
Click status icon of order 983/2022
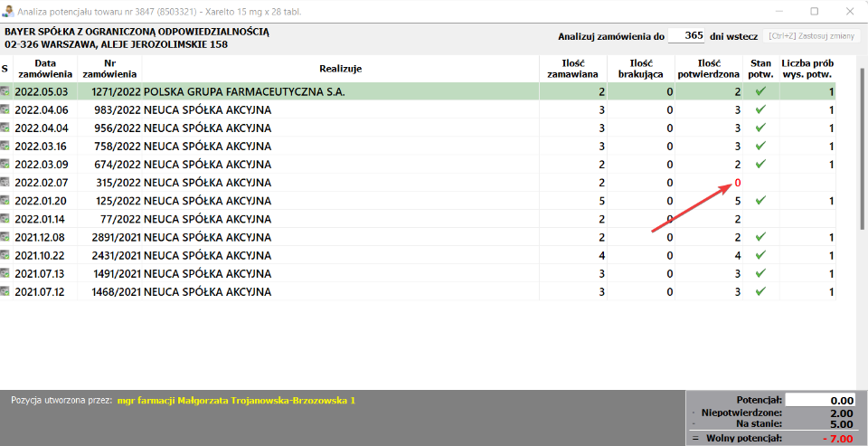[5, 109]
